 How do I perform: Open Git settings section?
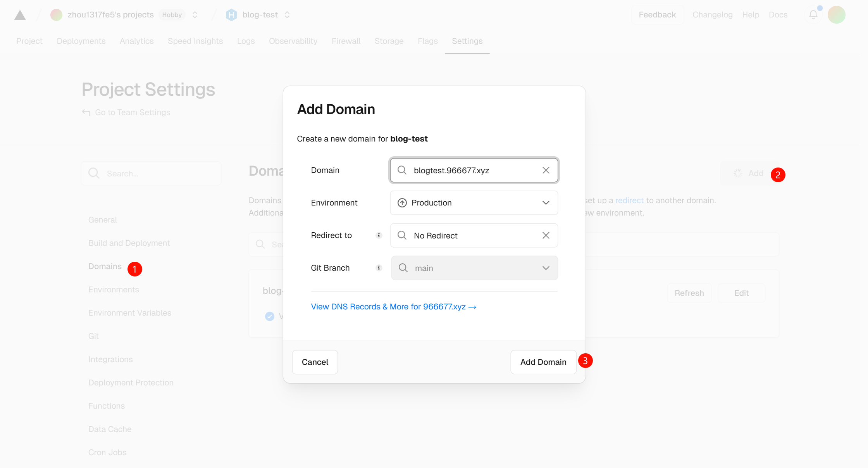point(93,336)
